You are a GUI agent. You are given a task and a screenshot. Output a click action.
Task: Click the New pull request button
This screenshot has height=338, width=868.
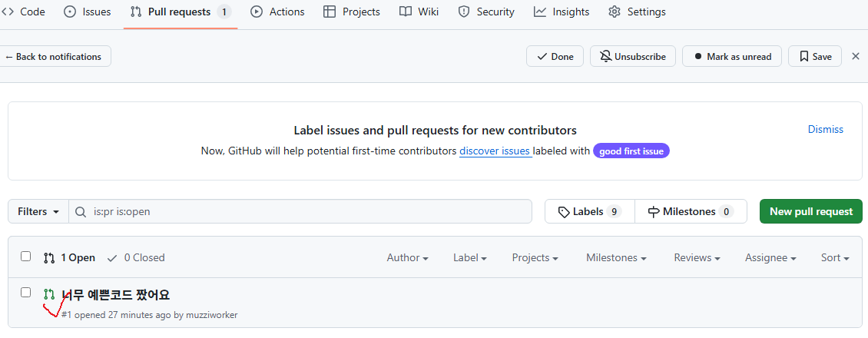tap(810, 211)
